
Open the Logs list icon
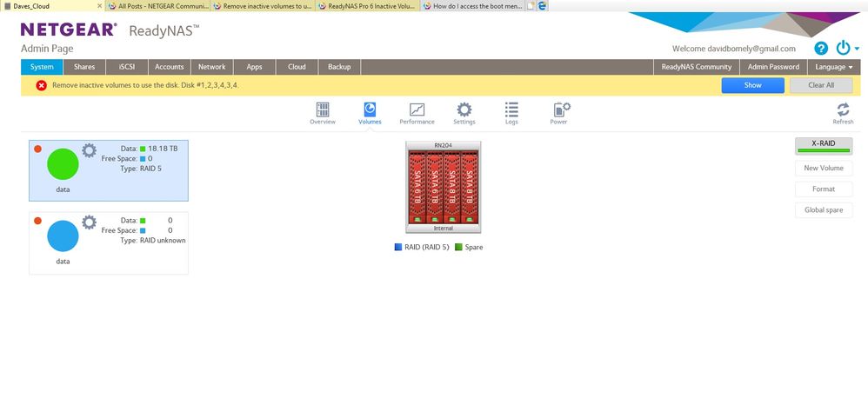(511, 109)
